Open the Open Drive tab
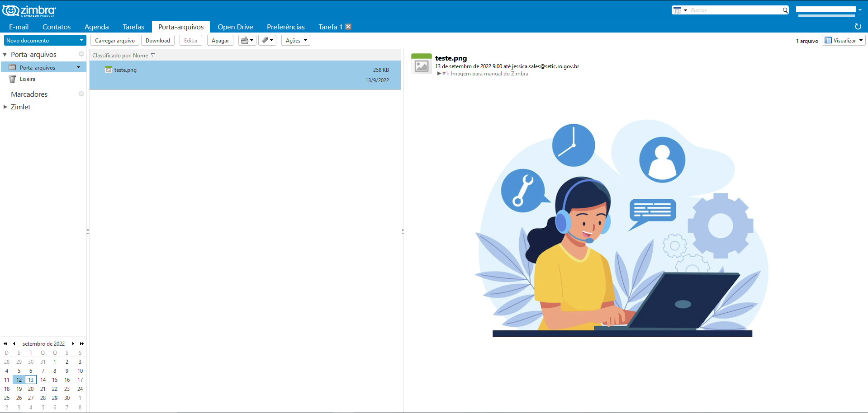The height and width of the screenshot is (413, 868). pyautogui.click(x=235, y=27)
